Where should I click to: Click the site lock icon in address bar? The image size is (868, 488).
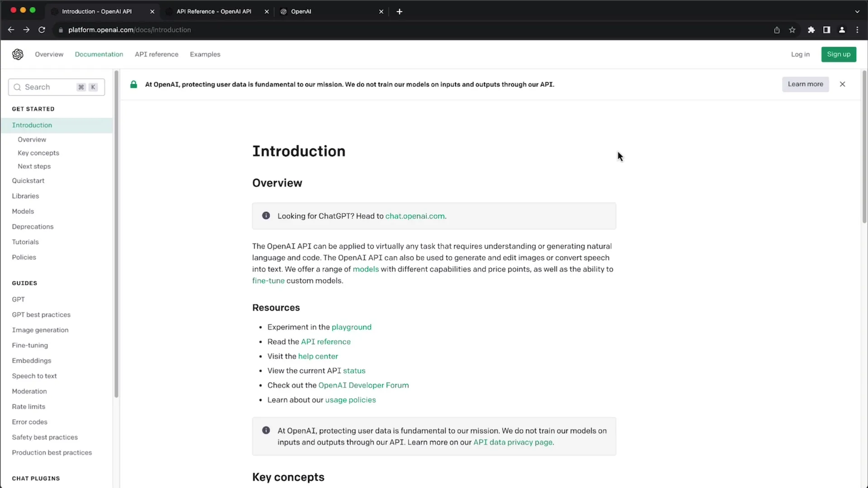(61, 30)
